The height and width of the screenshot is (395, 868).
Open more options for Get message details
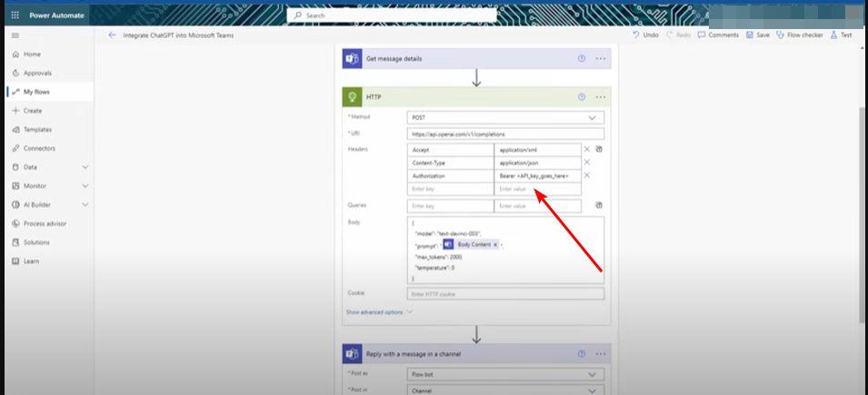(x=601, y=58)
